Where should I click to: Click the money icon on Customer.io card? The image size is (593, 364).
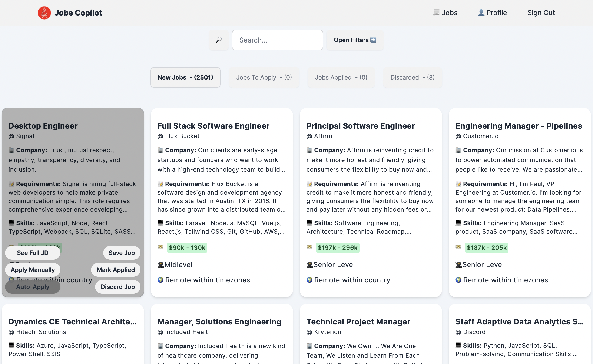click(458, 247)
